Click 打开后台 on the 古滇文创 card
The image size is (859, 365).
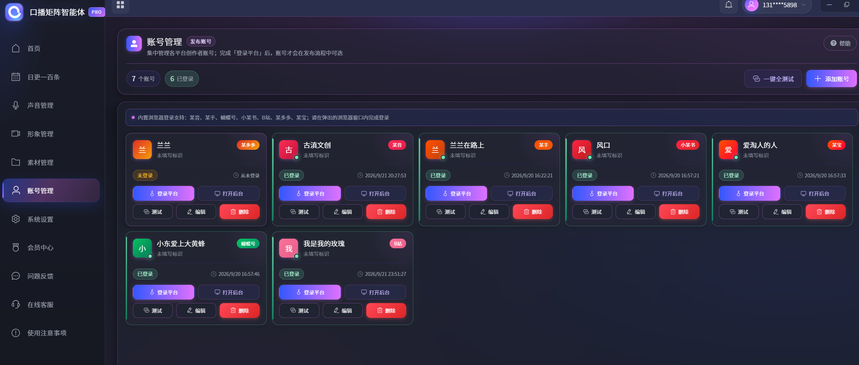375,193
